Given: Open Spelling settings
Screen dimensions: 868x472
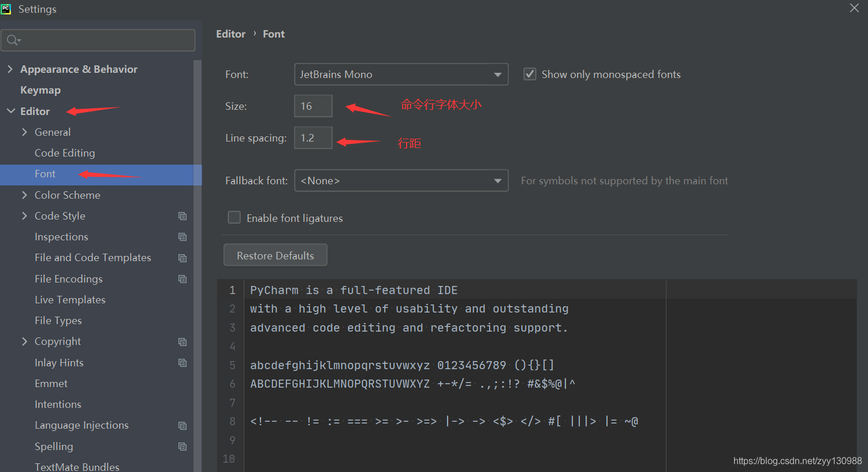Looking at the screenshot, I should pyautogui.click(x=54, y=447).
